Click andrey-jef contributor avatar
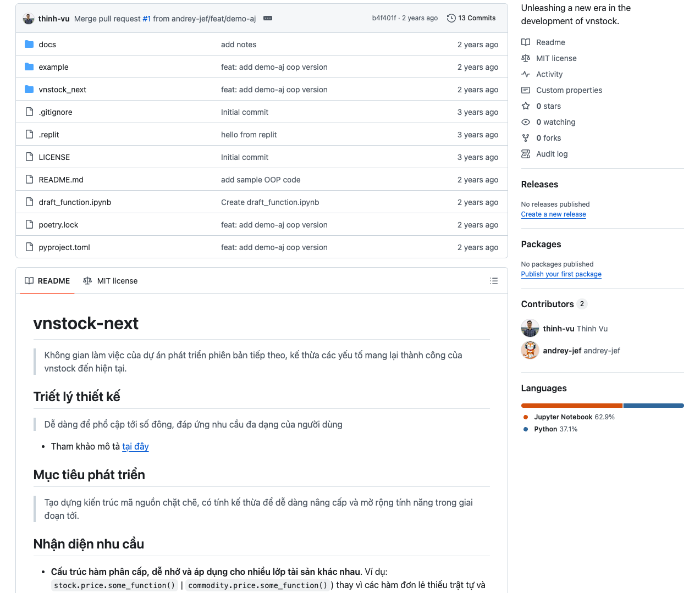The height and width of the screenshot is (593, 700). pyautogui.click(x=530, y=351)
